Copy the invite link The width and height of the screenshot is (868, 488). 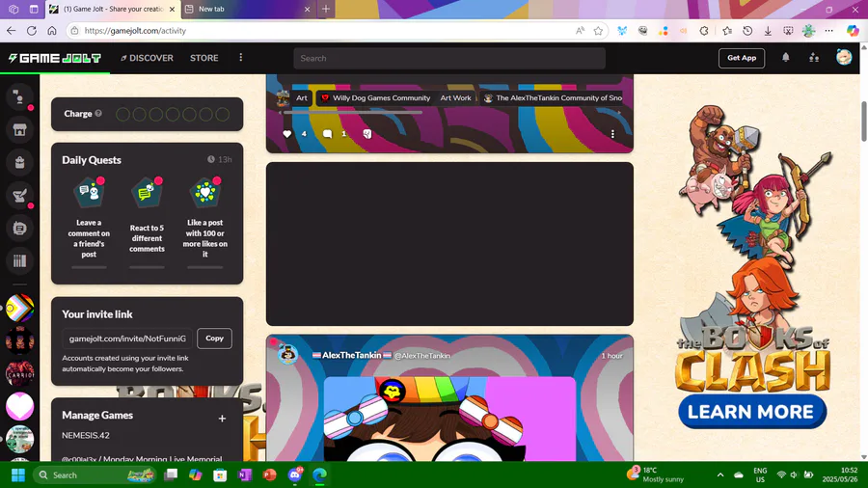point(214,339)
